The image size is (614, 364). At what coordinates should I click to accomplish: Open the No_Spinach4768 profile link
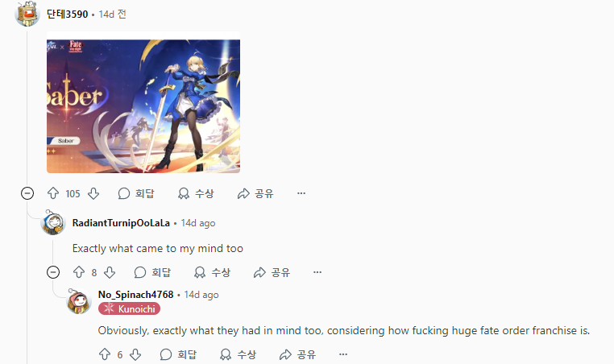pyautogui.click(x=136, y=295)
